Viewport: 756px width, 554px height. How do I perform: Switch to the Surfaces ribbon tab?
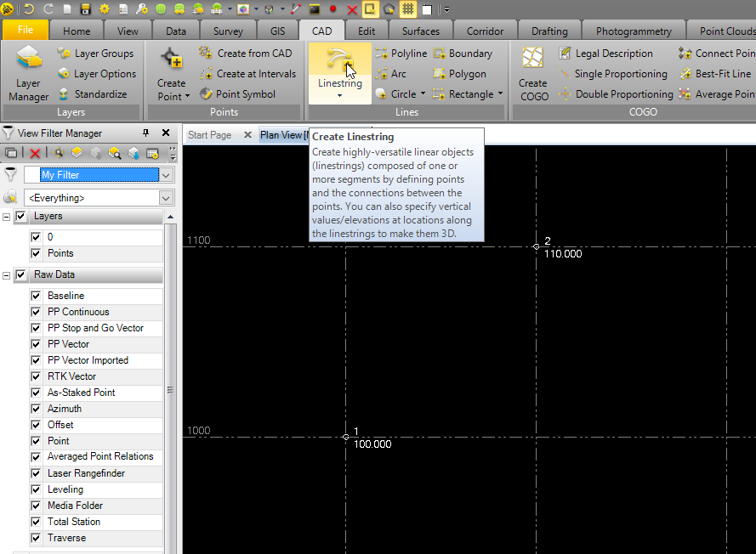click(x=421, y=31)
